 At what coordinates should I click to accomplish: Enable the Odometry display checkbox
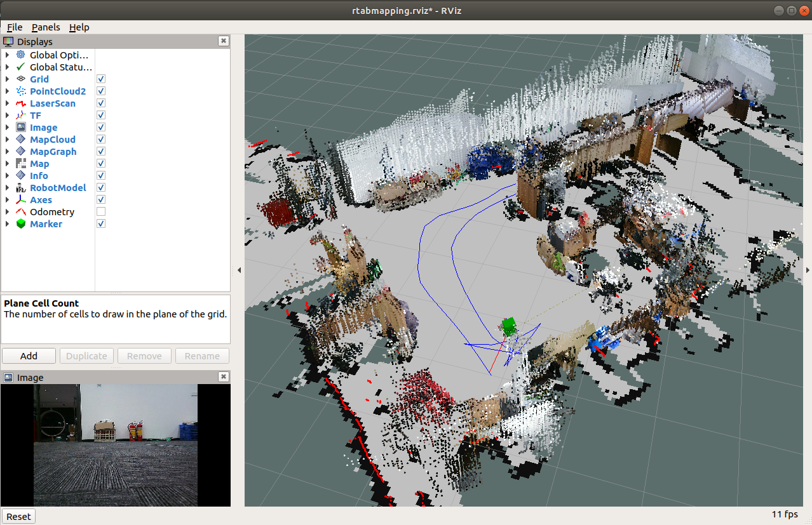pyautogui.click(x=101, y=212)
